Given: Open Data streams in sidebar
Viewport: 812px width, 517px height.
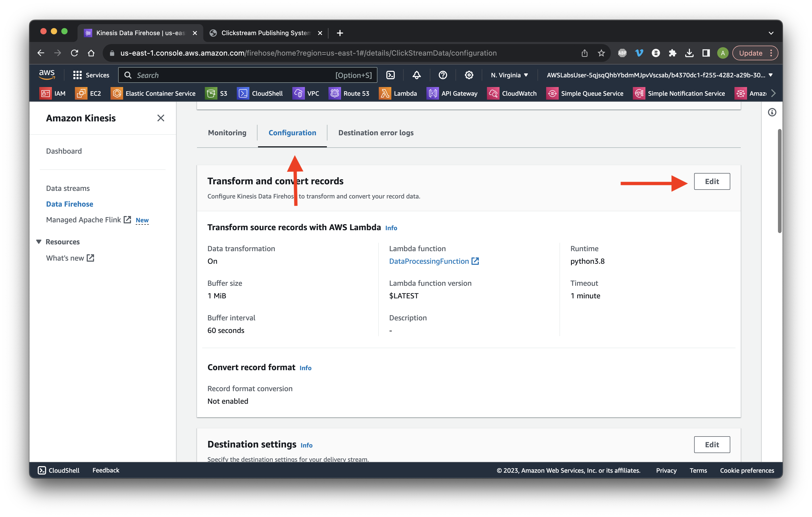Looking at the screenshot, I should (68, 188).
